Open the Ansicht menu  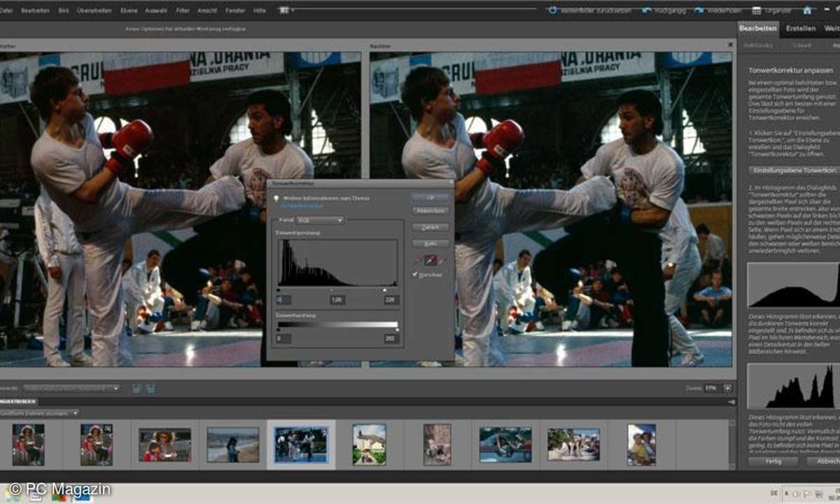pos(208,11)
